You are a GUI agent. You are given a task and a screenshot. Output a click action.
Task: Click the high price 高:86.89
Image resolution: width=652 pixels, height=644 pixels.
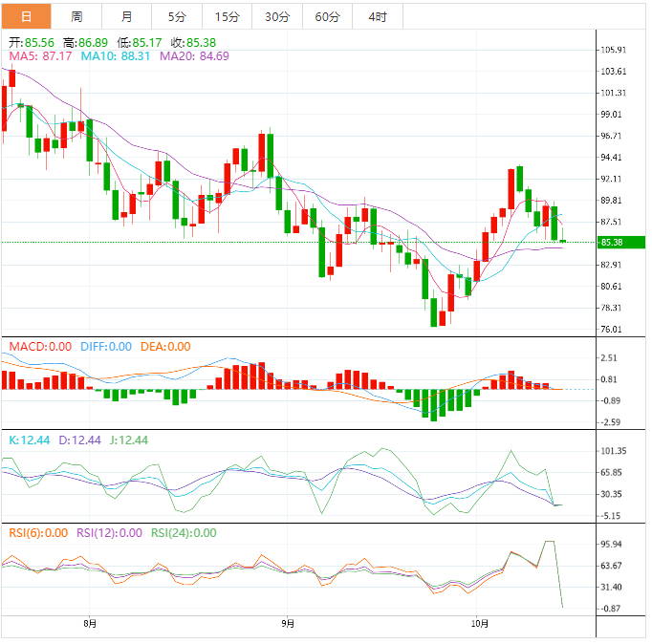[x=85, y=43]
